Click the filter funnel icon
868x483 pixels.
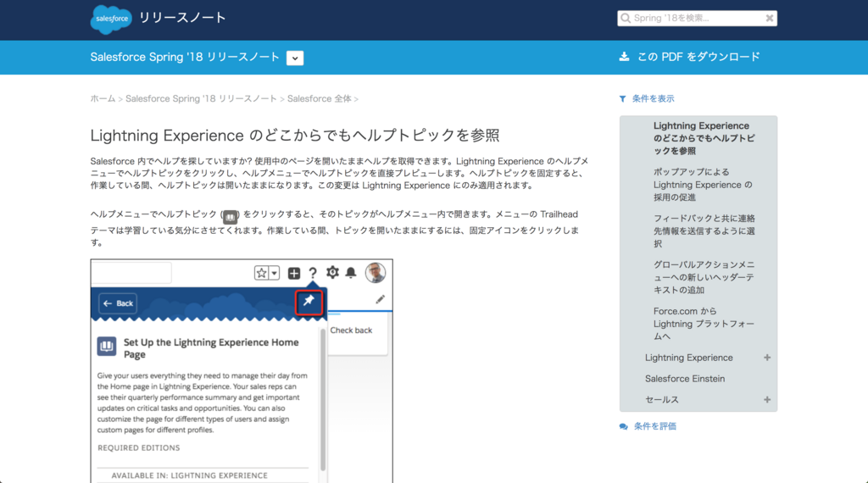pyautogui.click(x=623, y=98)
